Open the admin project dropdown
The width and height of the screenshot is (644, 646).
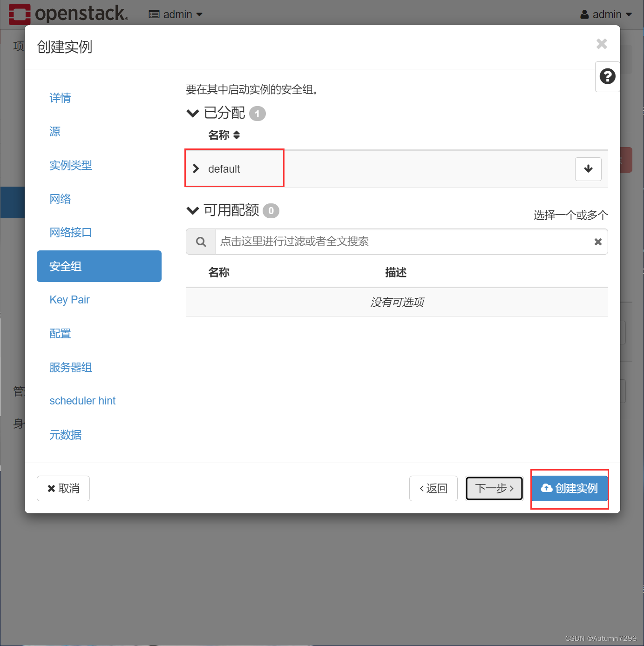pos(176,14)
